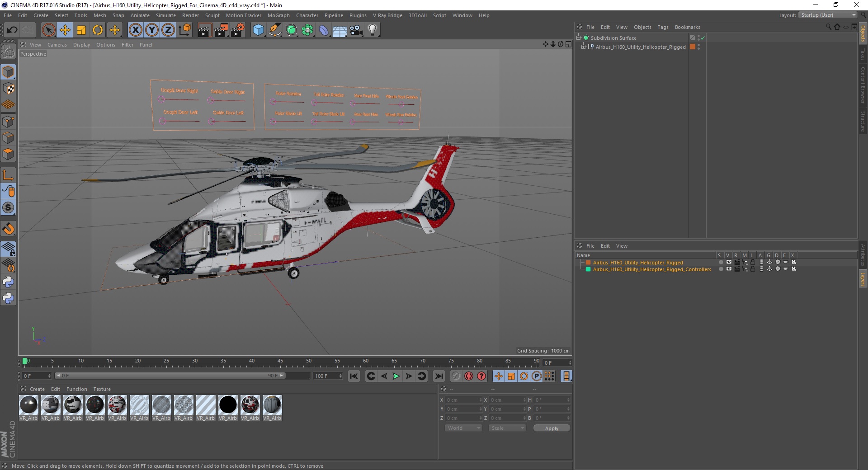Viewport: 868px width, 470px height.
Task: Open the Floor environment icon
Action: 340,30
